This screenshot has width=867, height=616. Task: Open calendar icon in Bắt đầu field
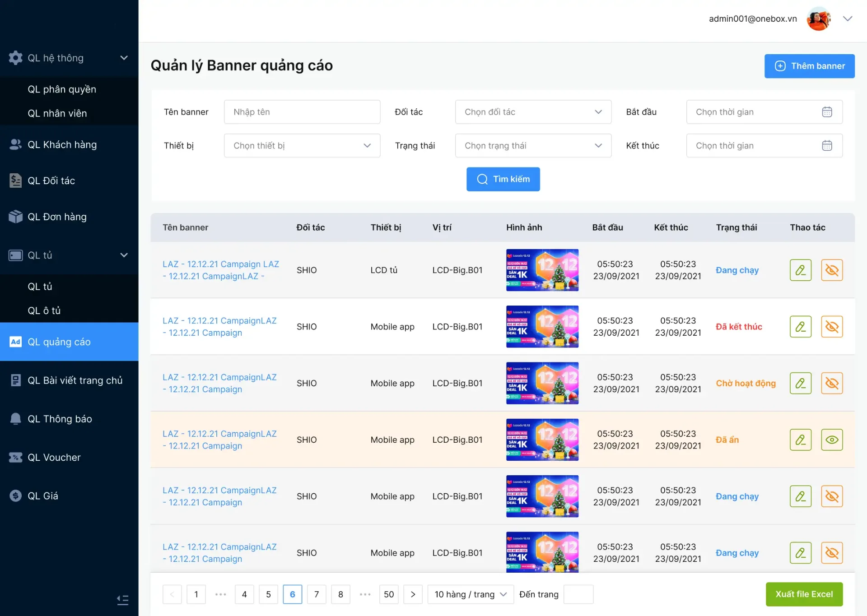pos(827,112)
